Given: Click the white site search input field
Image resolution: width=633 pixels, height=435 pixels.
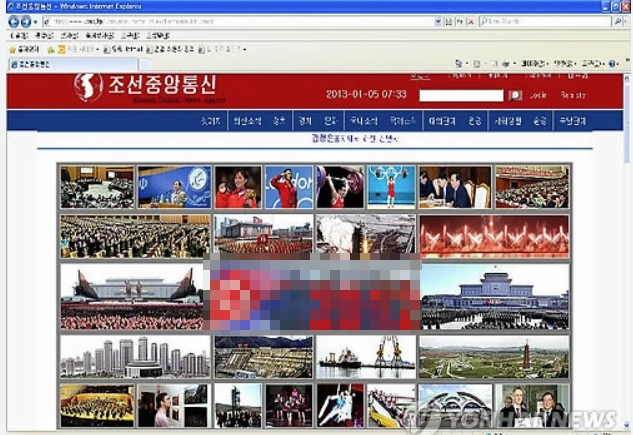Looking at the screenshot, I should click(461, 95).
